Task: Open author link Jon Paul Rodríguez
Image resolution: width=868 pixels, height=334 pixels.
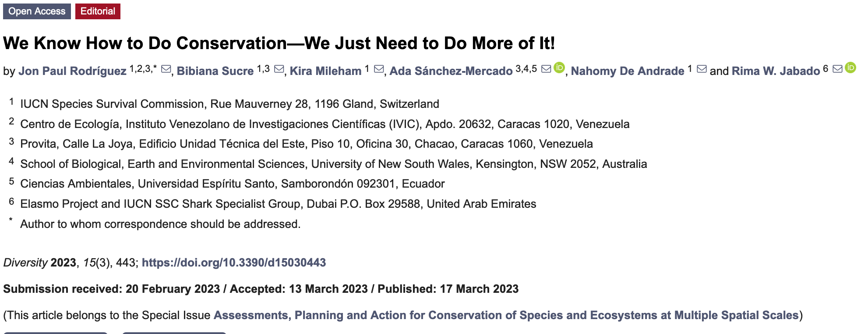Action: [72, 71]
